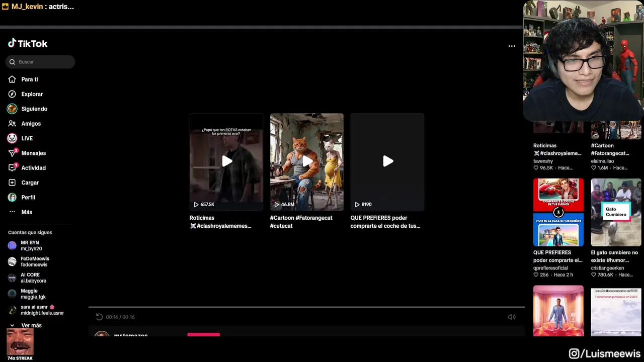The height and width of the screenshot is (362, 644).
Task: Click qprefieresoficial username
Action: [x=550, y=268]
